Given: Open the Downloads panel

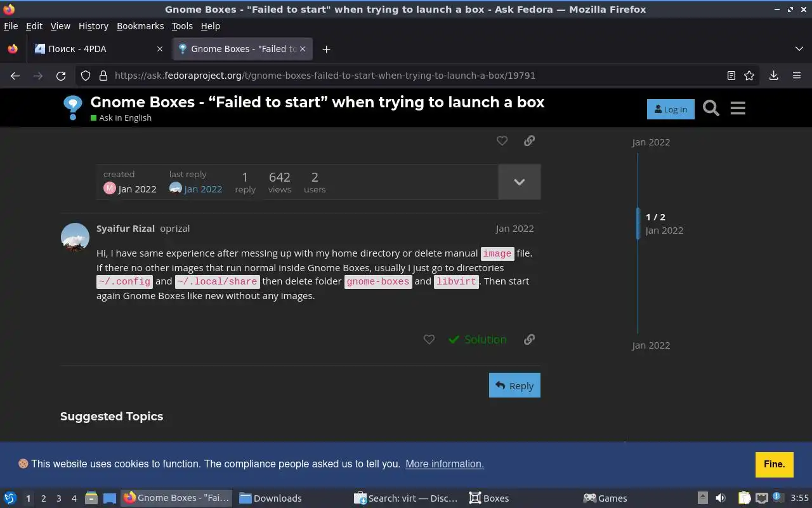Looking at the screenshot, I should [x=774, y=76].
